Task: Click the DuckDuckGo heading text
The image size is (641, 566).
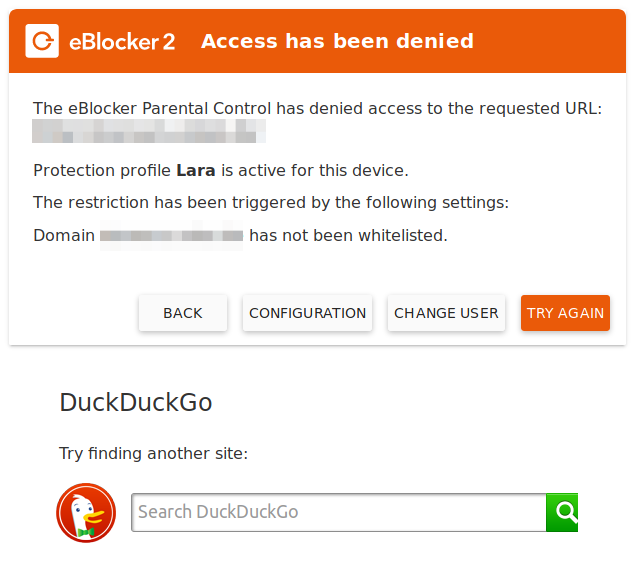Action: click(x=136, y=403)
